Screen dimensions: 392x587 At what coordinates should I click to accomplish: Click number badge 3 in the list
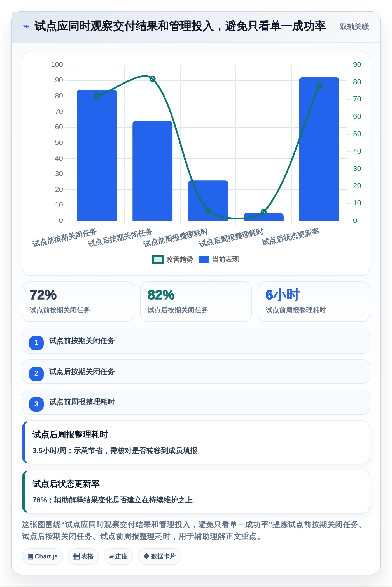[x=36, y=404]
